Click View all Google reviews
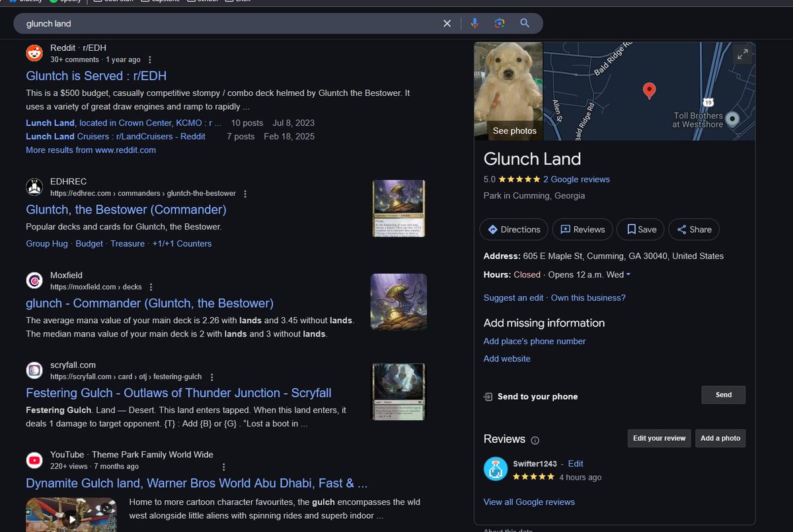 [529, 502]
